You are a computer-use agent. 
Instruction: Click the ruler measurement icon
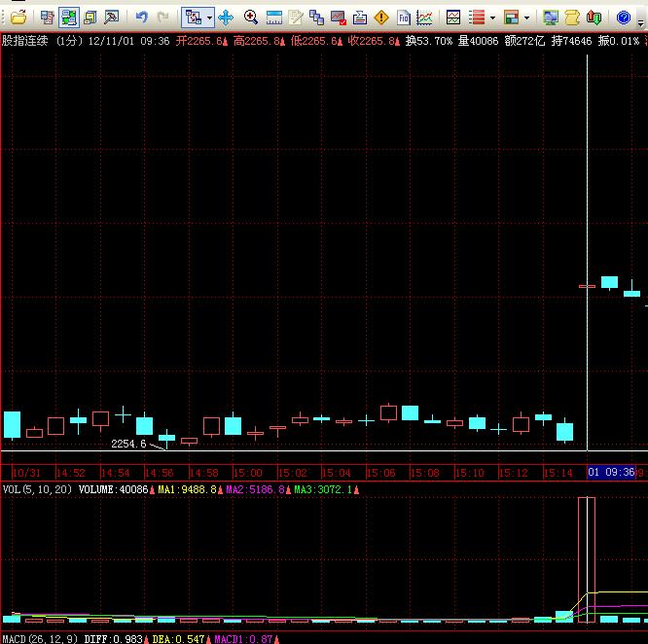point(274,18)
